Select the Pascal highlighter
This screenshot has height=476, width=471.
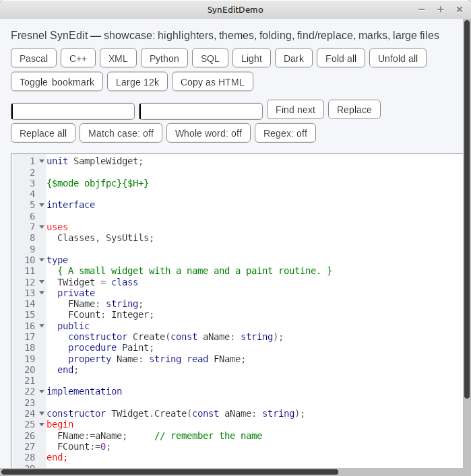point(34,58)
